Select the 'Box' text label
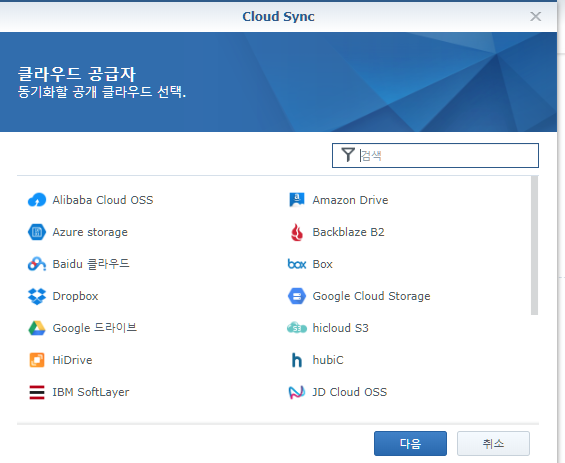565x463 pixels. [x=322, y=264]
